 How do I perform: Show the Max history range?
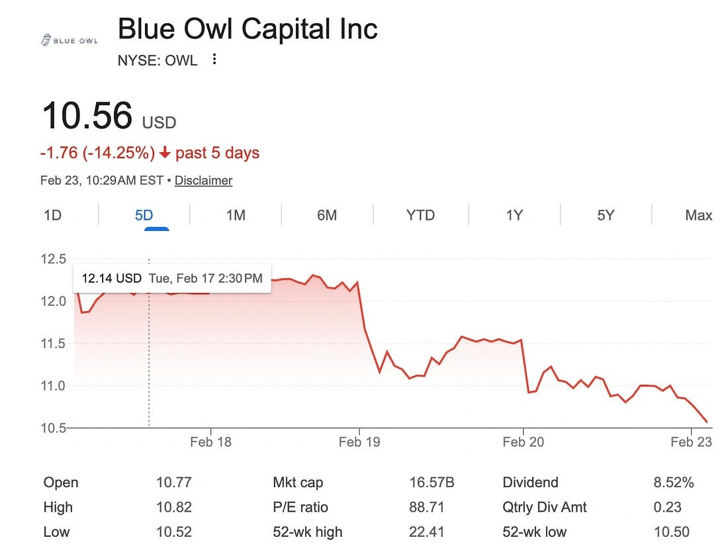coord(698,215)
